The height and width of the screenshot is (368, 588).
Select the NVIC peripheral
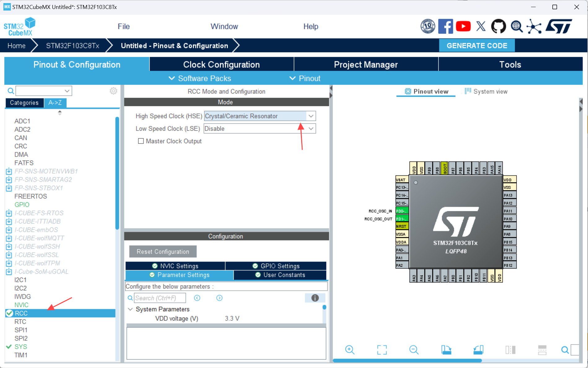click(21, 305)
